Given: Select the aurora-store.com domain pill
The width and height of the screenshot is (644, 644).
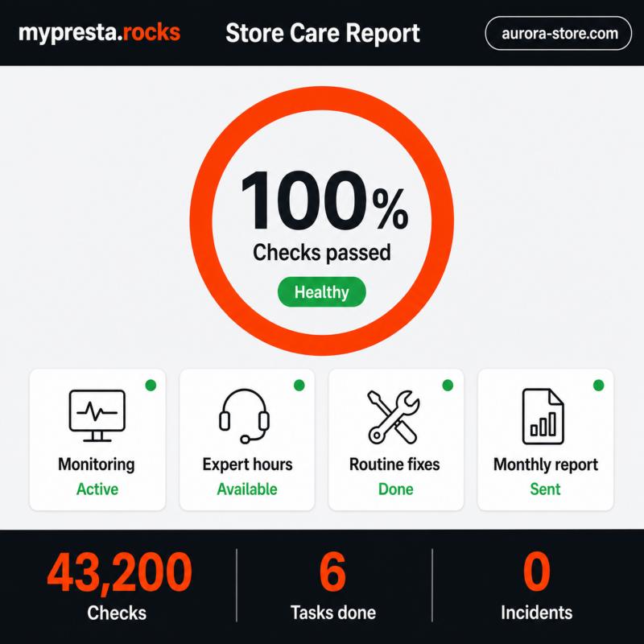Looking at the screenshot, I should coord(559,33).
